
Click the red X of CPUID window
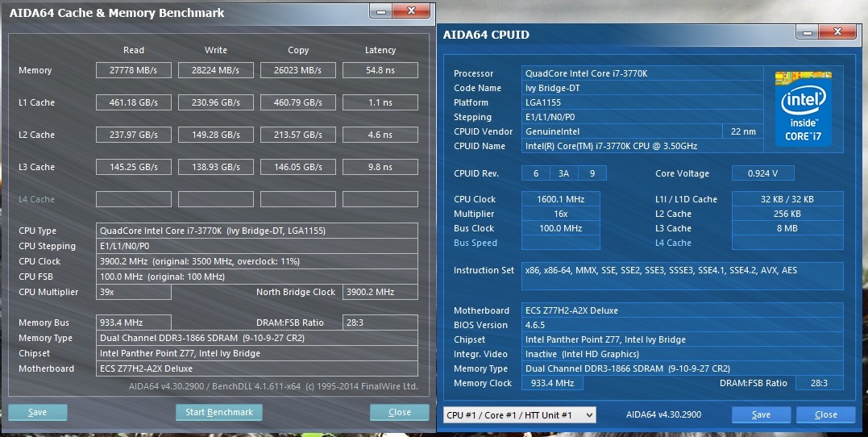837,32
